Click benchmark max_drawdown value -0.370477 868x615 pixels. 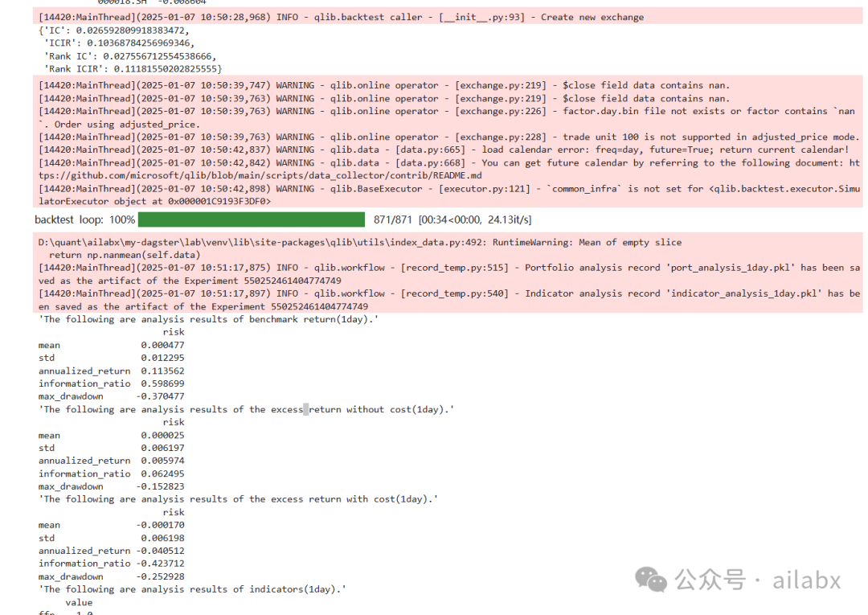(x=160, y=396)
